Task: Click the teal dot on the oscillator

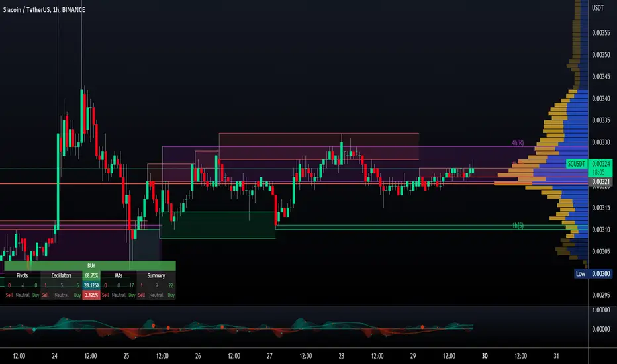Action: tap(34, 329)
